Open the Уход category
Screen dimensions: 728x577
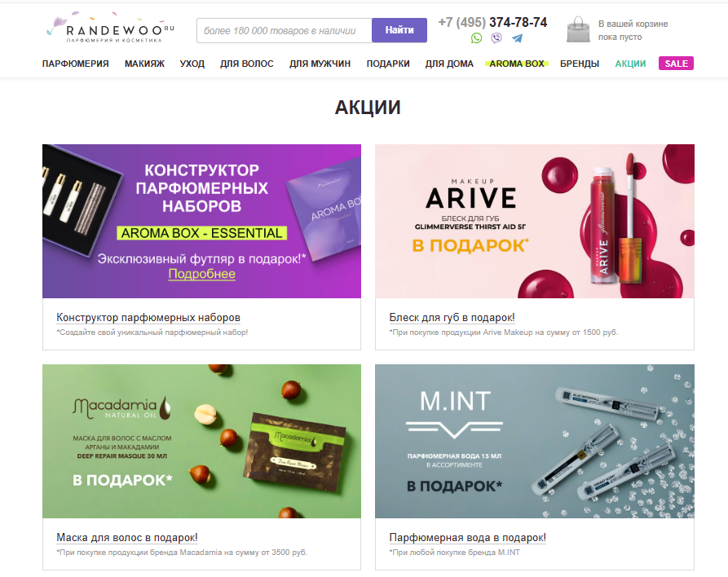(x=192, y=64)
